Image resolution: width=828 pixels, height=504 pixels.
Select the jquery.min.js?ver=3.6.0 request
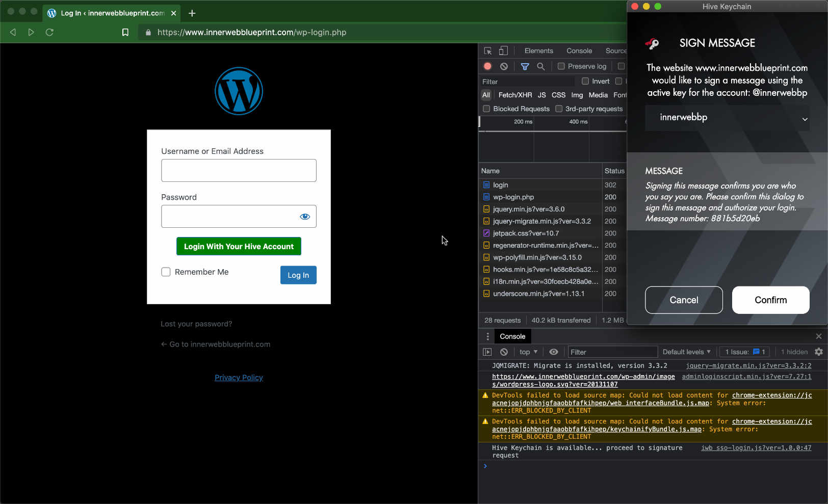point(553,209)
